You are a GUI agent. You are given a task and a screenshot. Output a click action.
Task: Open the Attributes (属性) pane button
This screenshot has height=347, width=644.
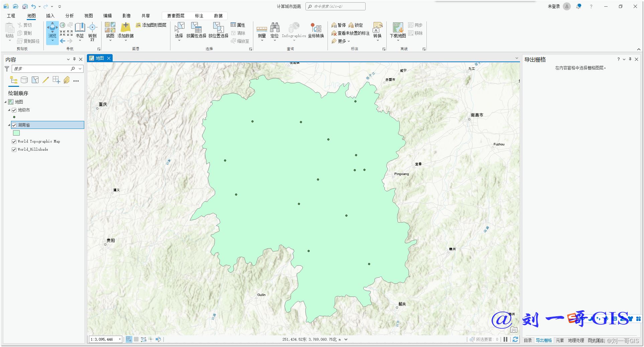click(x=238, y=25)
